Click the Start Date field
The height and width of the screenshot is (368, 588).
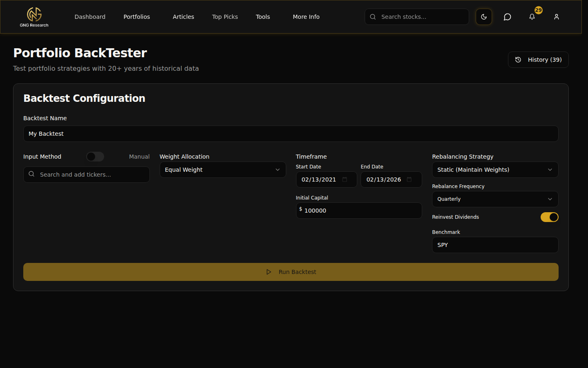pyautogui.click(x=326, y=180)
